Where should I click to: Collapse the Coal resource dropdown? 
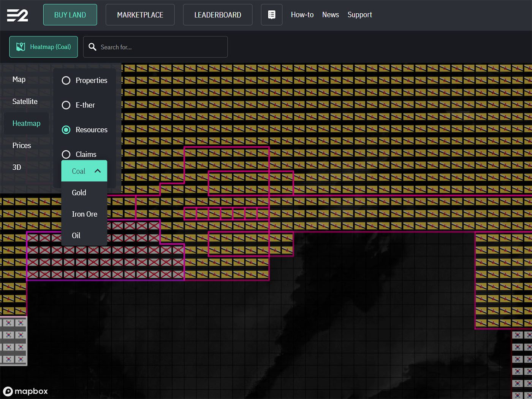tap(84, 171)
